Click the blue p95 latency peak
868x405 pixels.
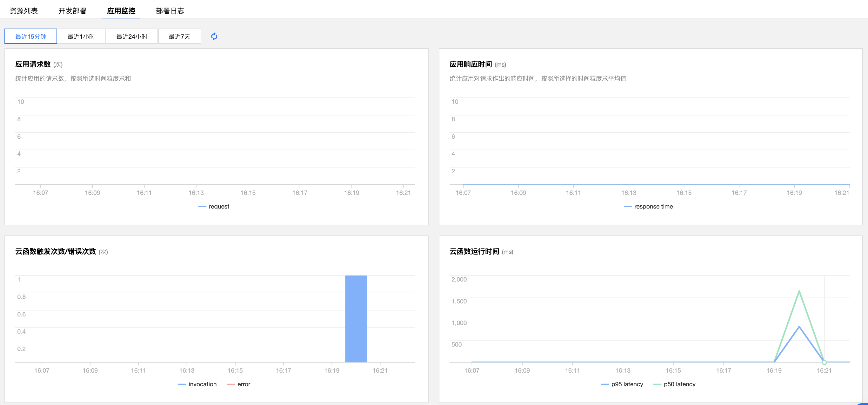pyautogui.click(x=799, y=327)
